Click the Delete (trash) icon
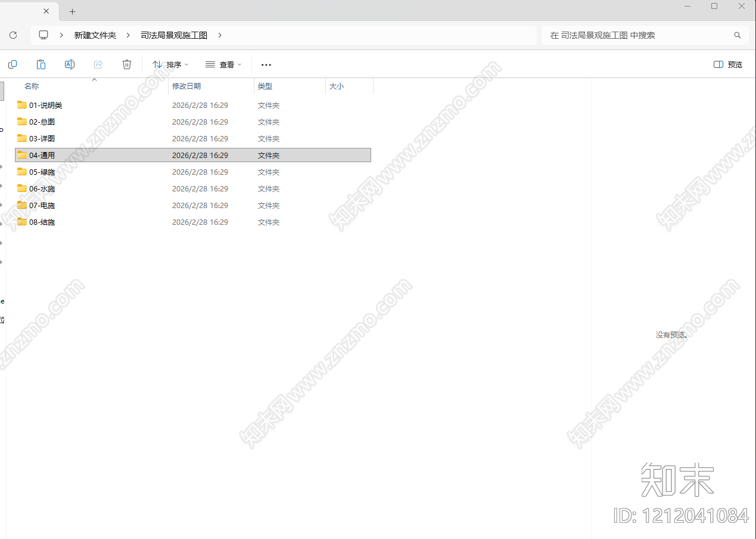The width and height of the screenshot is (756, 539). tap(126, 64)
